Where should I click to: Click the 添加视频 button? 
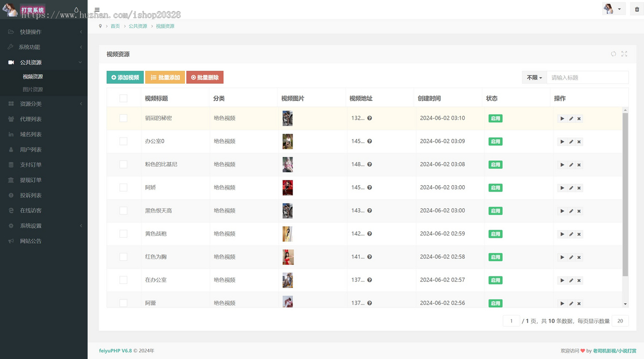point(125,78)
